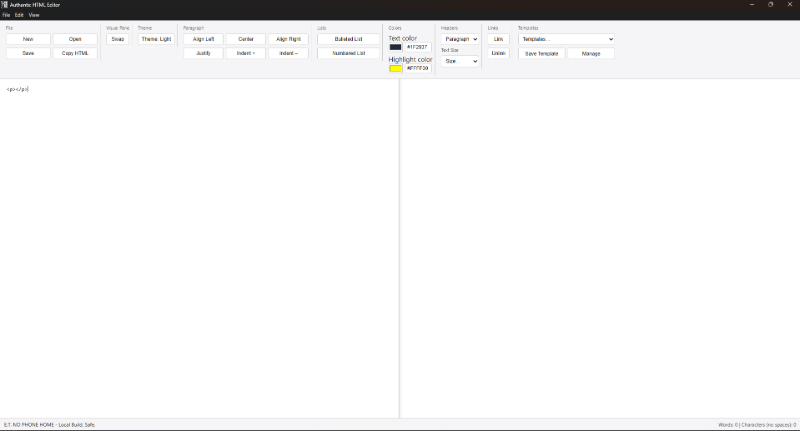Open the View menu

(34, 15)
